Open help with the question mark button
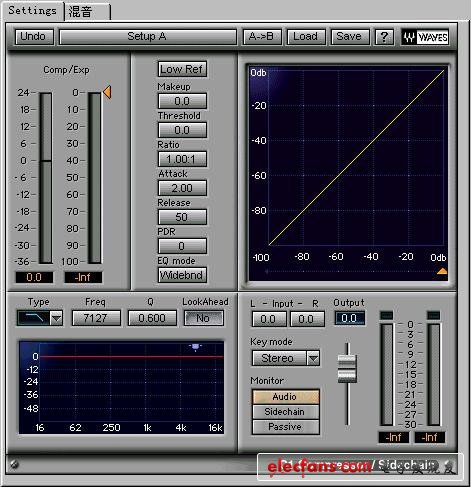The image size is (471, 487). pos(384,37)
